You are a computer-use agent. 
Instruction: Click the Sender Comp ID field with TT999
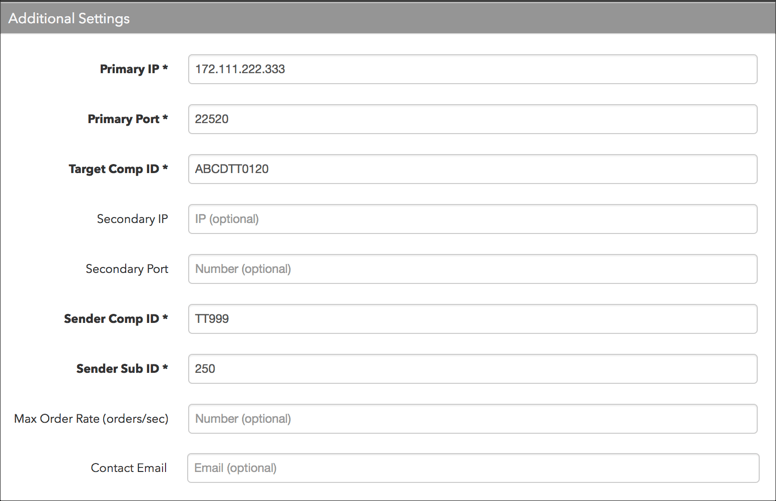coord(473,319)
